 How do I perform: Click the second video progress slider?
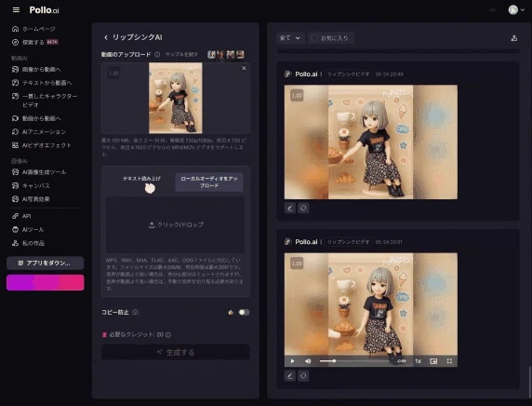[355, 361]
